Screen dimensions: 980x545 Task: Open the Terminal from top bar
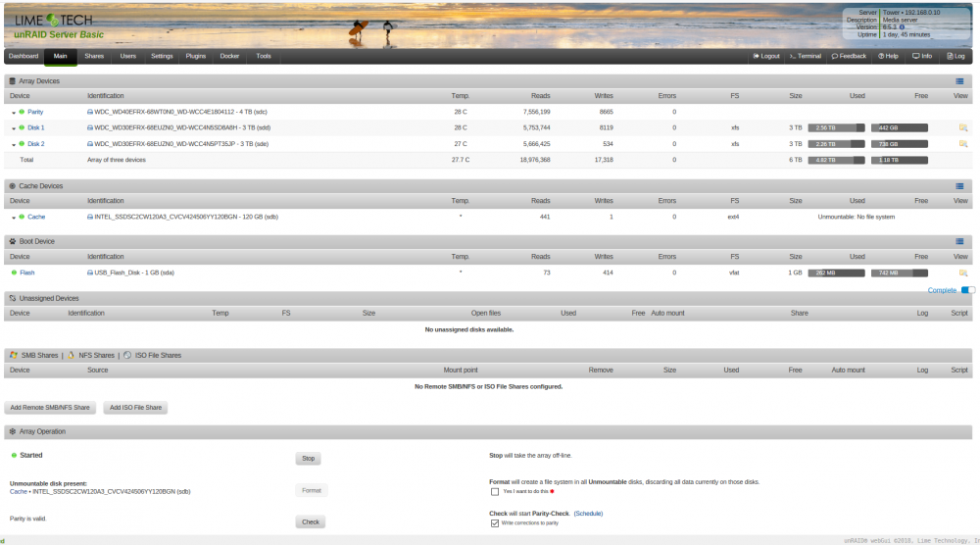805,56
